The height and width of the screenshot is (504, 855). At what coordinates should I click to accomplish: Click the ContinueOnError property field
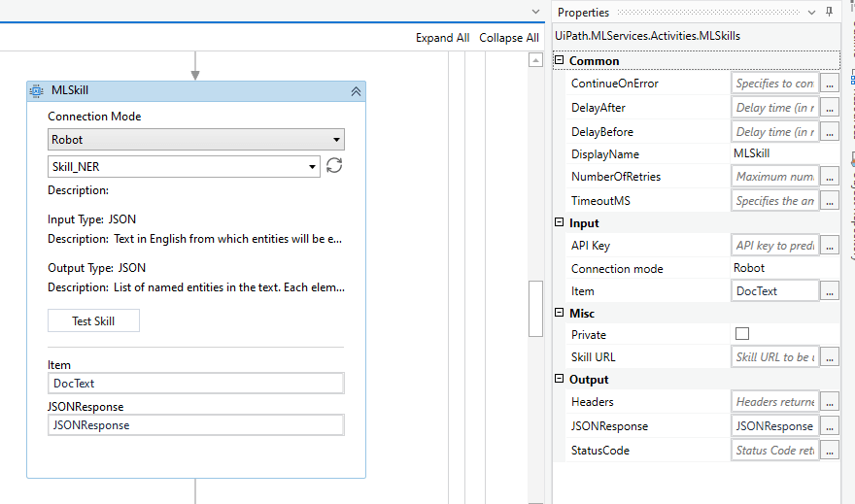click(775, 84)
